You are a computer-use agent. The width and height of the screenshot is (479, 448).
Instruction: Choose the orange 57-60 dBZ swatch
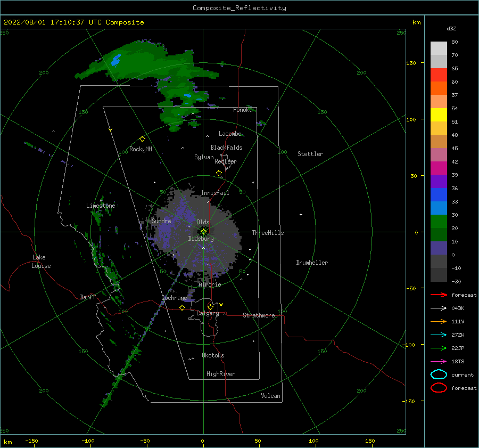tap(439, 88)
